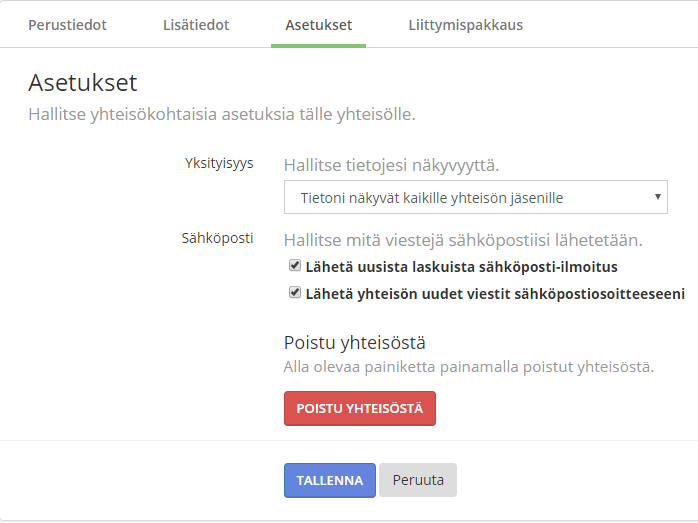The width and height of the screenshot is (698, 523).
Task: Untick the new invoices email notification checkbox
Action: click(295, 266)
